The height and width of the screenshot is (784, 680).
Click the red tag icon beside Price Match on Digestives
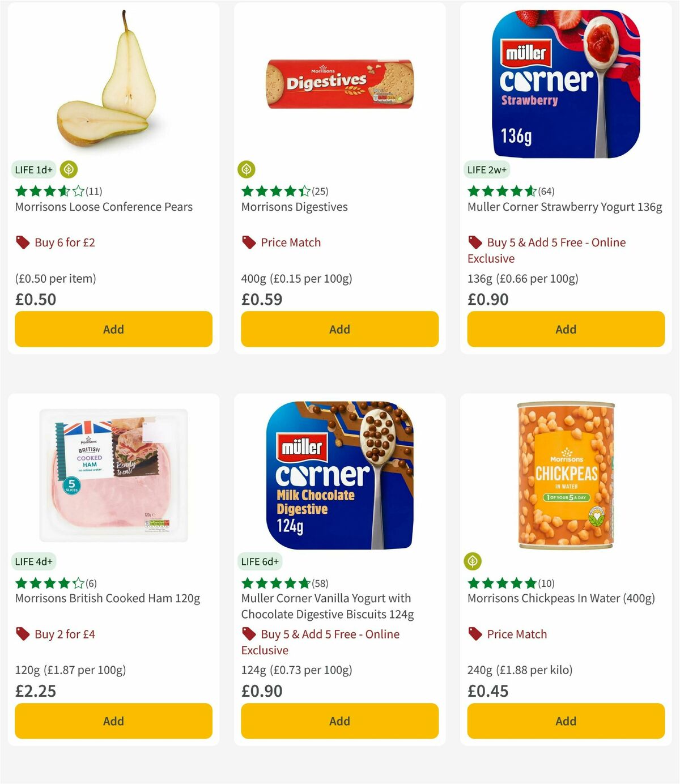click(x=248, y=242)
